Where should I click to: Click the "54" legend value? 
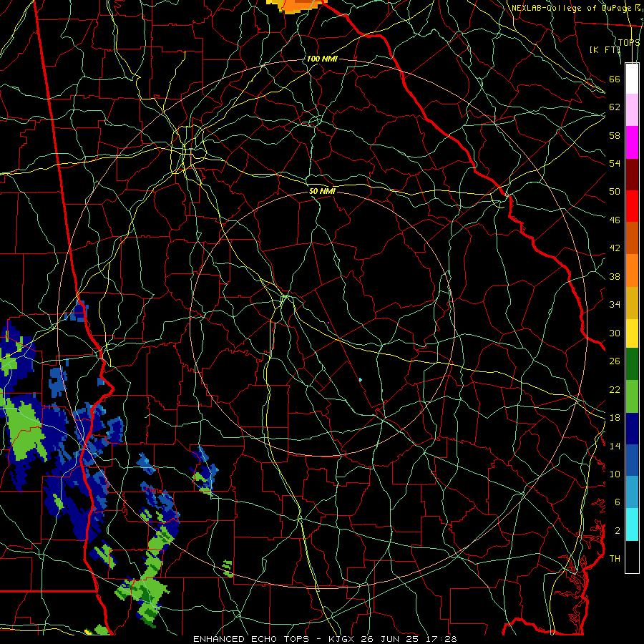615,163
